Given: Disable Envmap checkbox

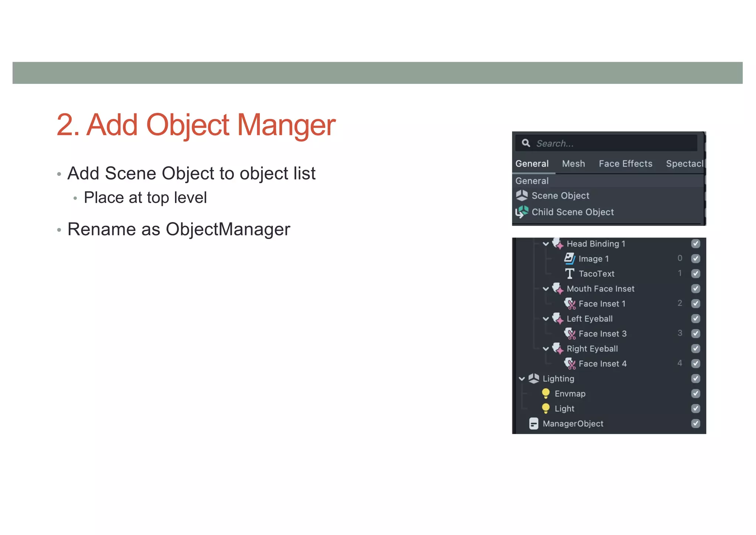Looking at the screenshot, I should [x=695, y=393].
